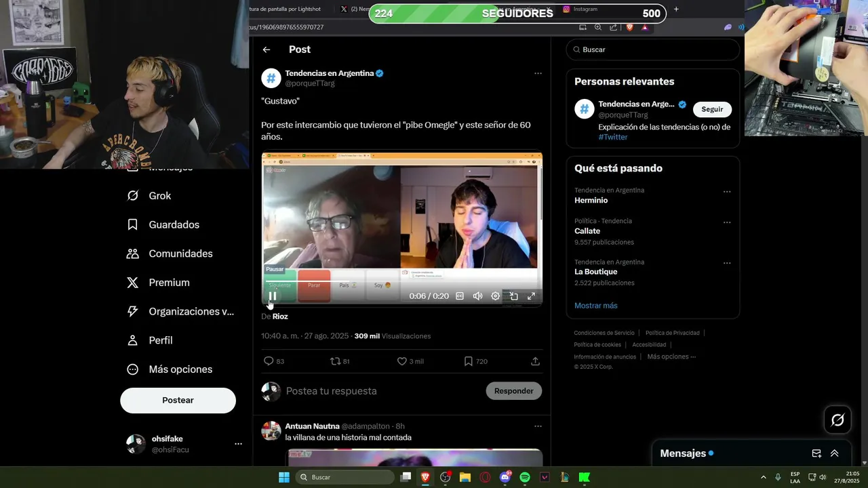The height and width of the screenshot is (488, 868).
Task: Open Brave Rewards triangle icon
Action: [x=645, y=27]
